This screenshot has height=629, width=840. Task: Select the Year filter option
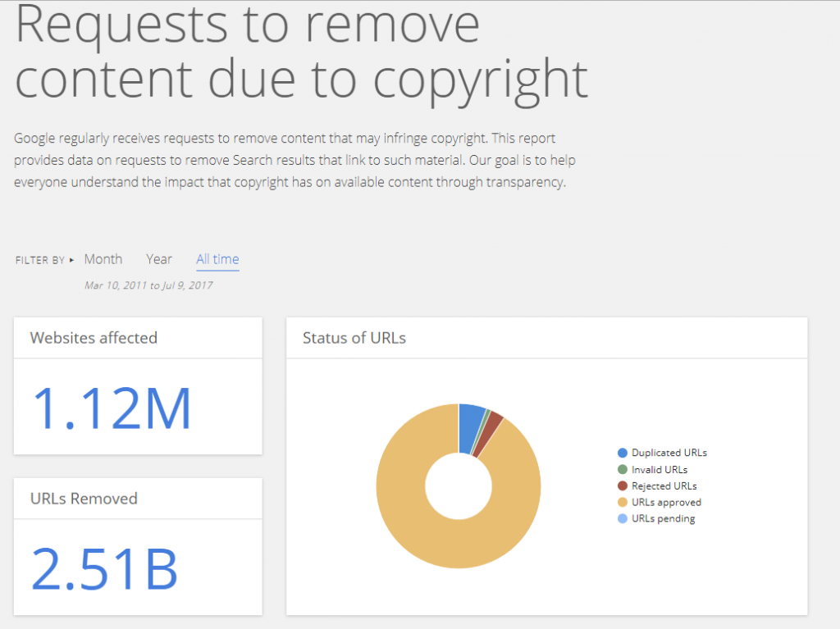[159, 259]
